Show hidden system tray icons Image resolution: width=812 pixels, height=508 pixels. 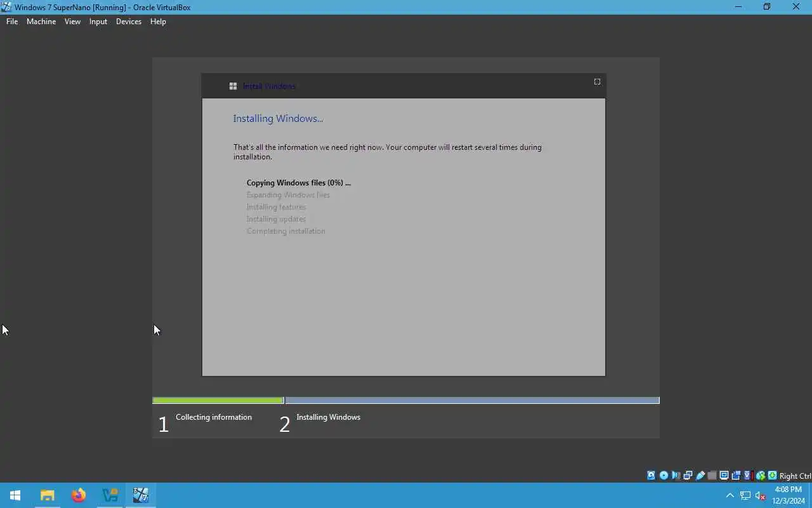pos(730,495)
